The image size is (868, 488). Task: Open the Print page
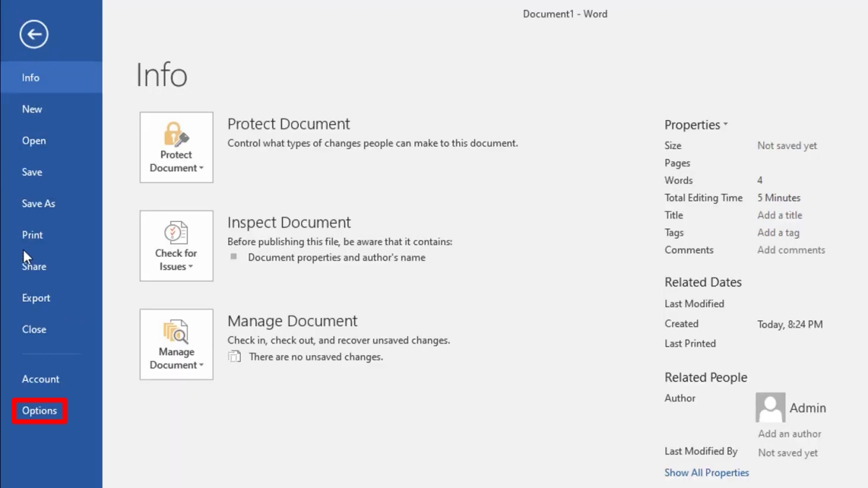pos(33,235)
